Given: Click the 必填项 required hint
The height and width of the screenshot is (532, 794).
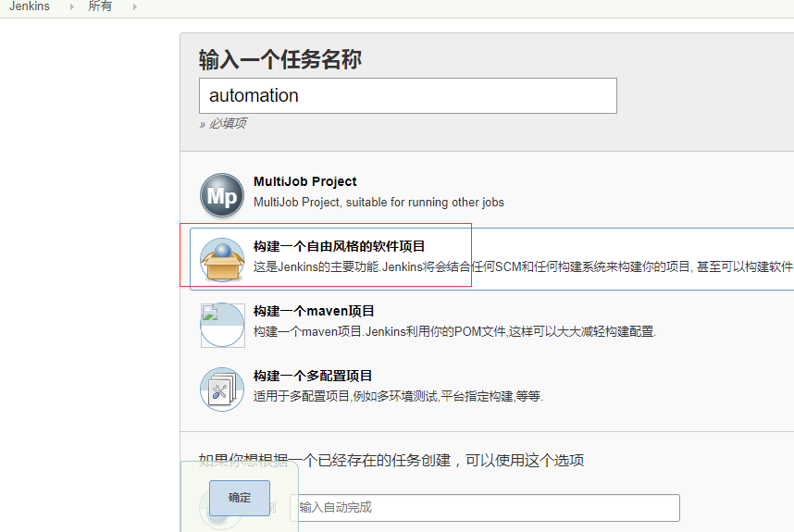Looking at the screenshot, I should click(223, 123).
